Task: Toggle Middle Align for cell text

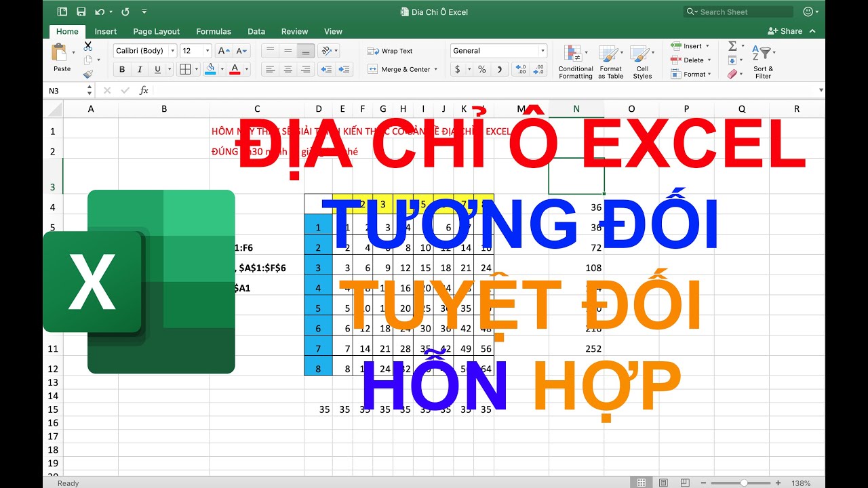Action: tap(288, 51)
